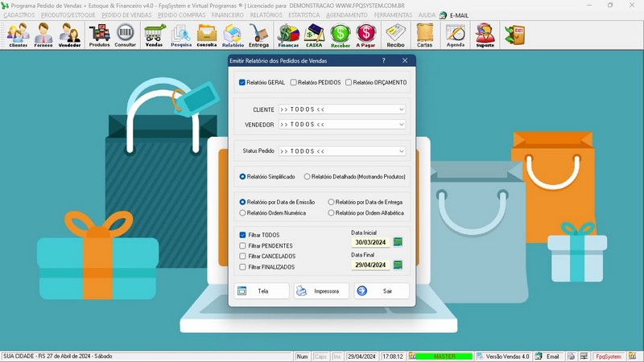Click the Data Inicial date field
Viewport: 644px width, 362px height.
click(370, 242)
